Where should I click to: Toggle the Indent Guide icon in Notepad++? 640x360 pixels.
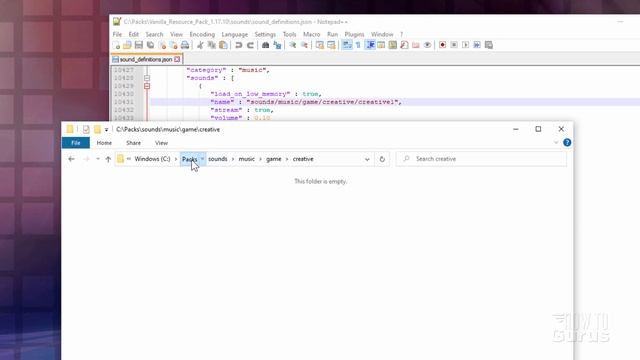point(370,45)
